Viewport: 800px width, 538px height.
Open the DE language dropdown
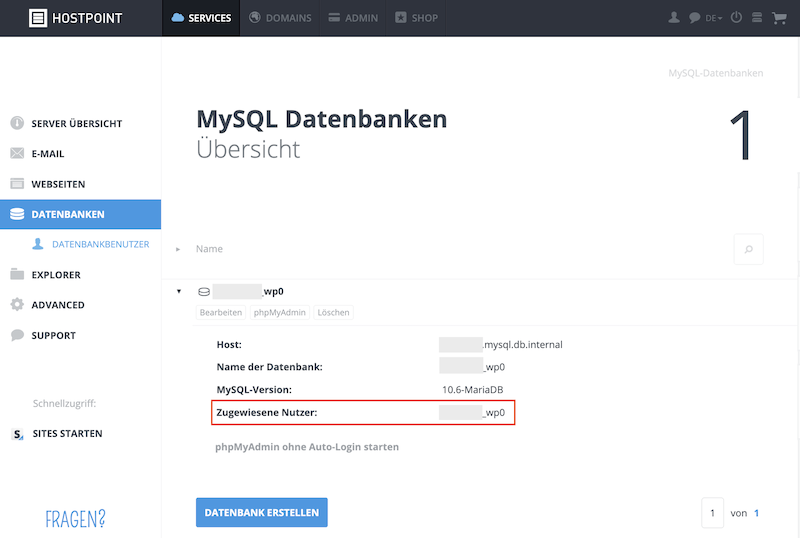(714, 18)
